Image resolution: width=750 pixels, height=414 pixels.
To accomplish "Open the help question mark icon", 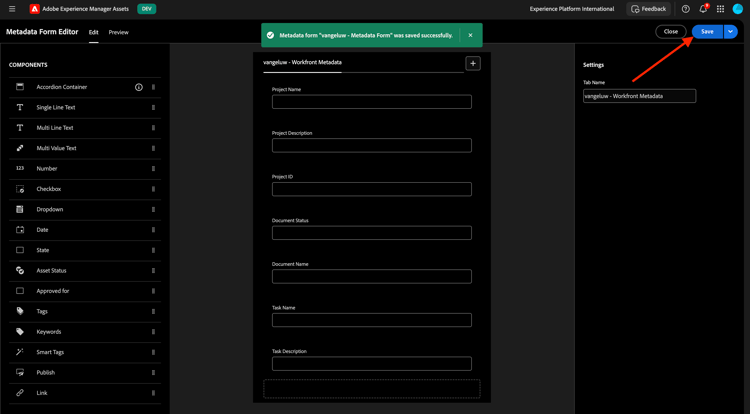I will [x=685, y=9].
